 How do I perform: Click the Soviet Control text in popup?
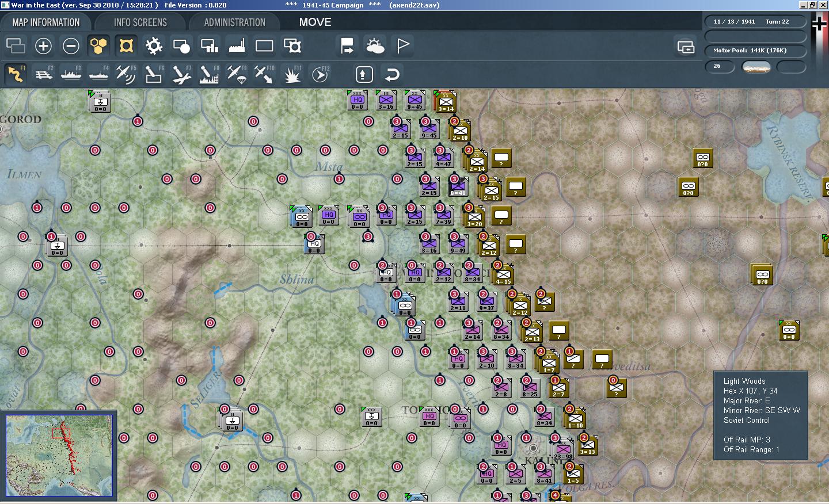746,420
